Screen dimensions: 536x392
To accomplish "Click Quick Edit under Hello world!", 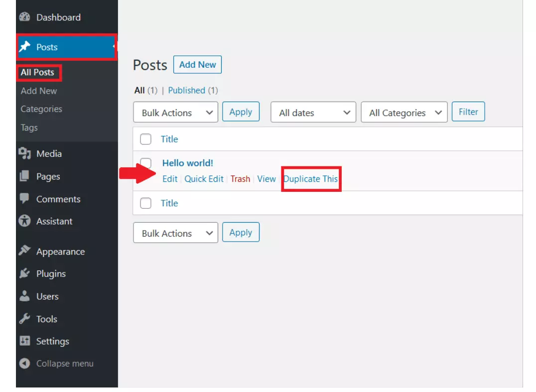I will pyautogui.click(x=204, y=179).
